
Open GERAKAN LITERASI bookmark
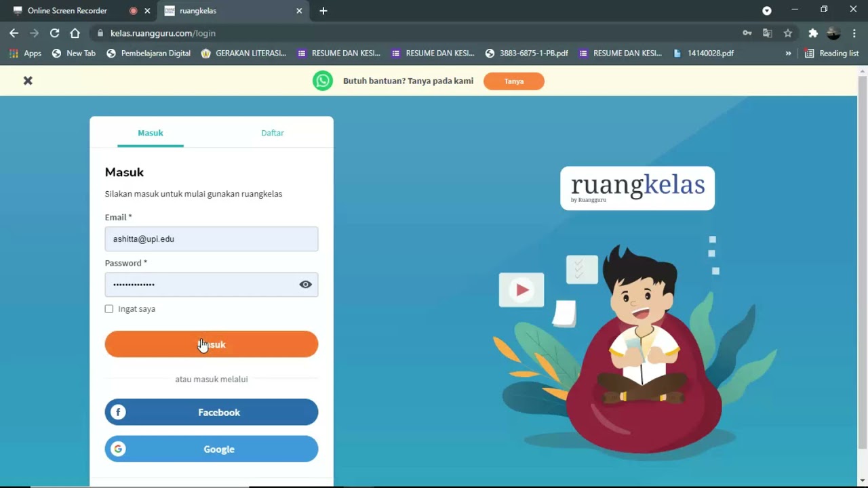(244, 54)
